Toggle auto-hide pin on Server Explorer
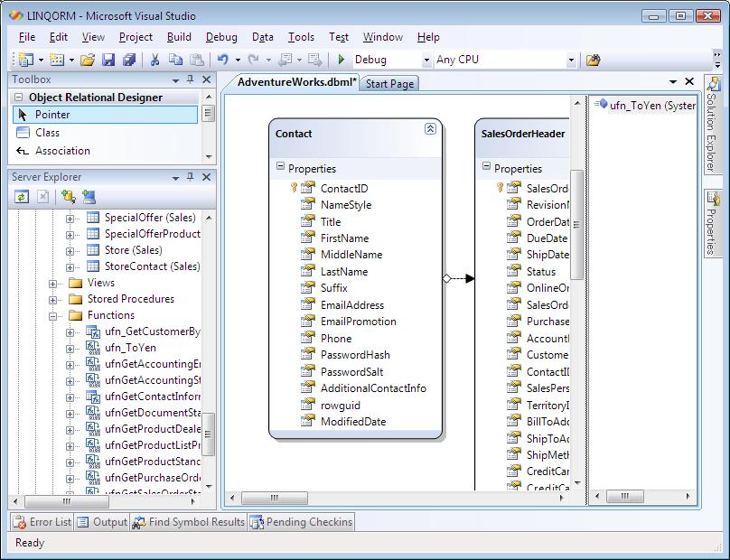 (190, 177)
